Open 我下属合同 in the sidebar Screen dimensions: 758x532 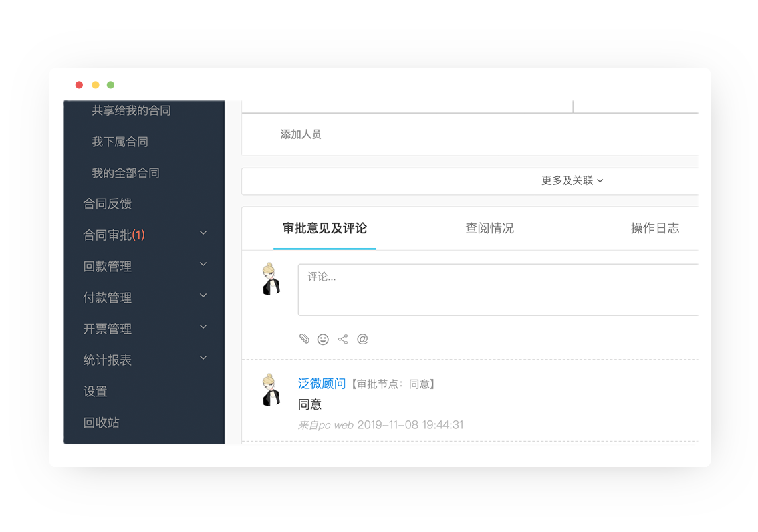point(120,142)
